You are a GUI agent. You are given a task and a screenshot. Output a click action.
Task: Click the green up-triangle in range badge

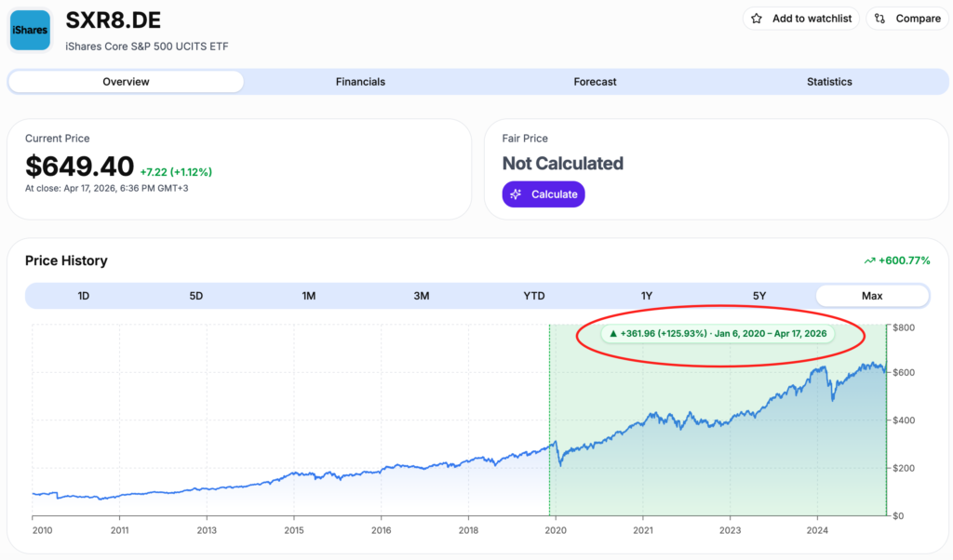pos(612,333)
